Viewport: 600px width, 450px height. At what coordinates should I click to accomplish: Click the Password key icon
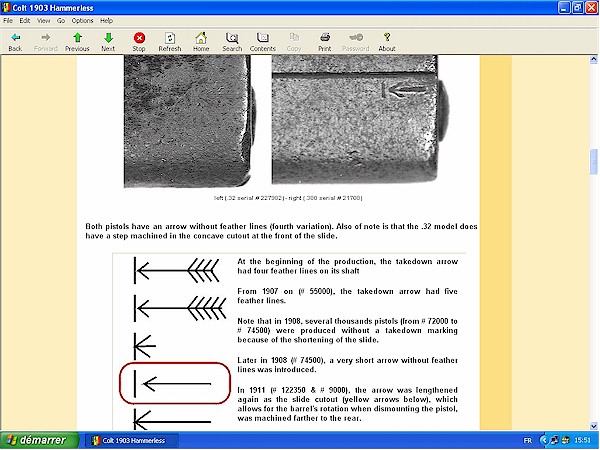click(356, 38)
